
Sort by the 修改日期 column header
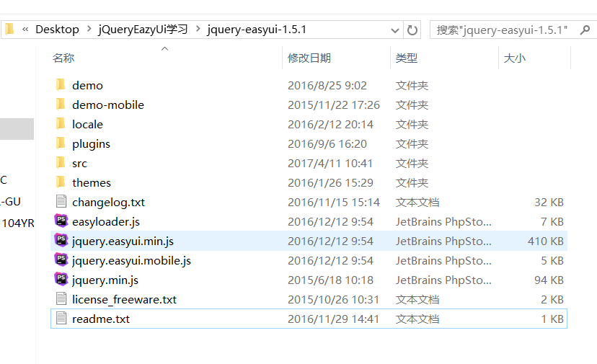pos(309,58)
